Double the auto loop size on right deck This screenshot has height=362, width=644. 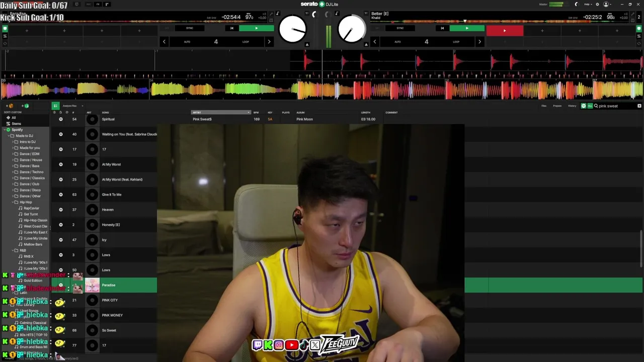(479, 42)
